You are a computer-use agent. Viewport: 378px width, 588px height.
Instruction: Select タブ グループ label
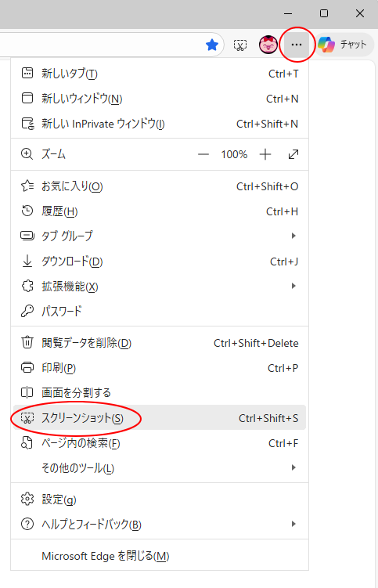click(x=67, y=236)
